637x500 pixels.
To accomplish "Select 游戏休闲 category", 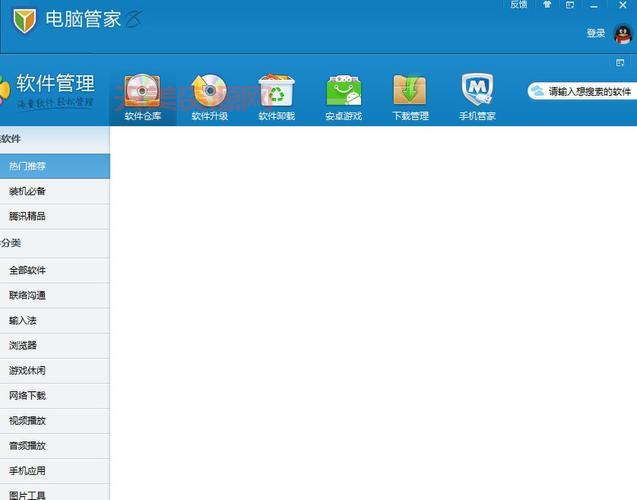I will [x=55, y=371].
